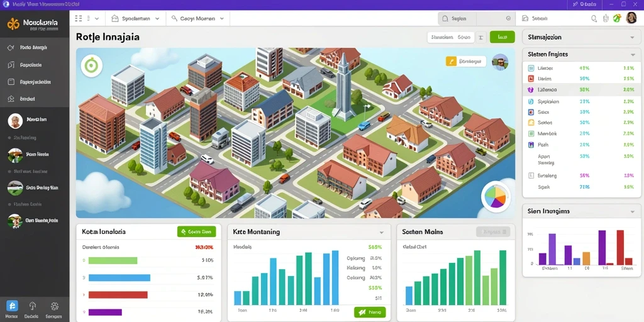Click the green colorful icon beside the profile avatar
Viewport: 644px width, 322px height.
(x=617, y=18)
